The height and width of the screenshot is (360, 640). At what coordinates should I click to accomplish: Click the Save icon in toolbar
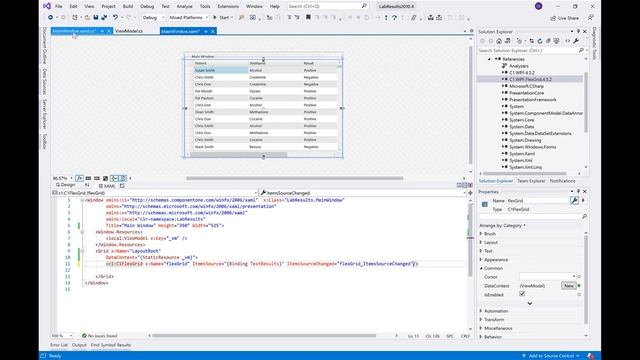pos(96,18)
